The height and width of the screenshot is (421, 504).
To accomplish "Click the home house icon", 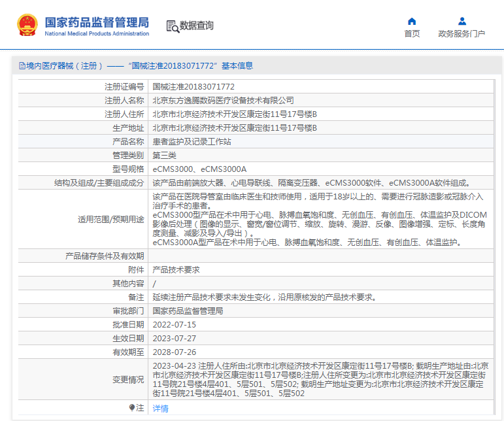I will point(412,22).
